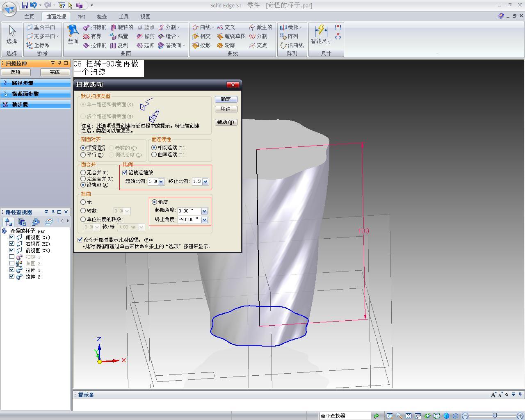Image resolution: width=525 pixels, height=420 pixels.
Task: Toggle visibility of 俯视图(XY) plane
Action: (12, 237)
